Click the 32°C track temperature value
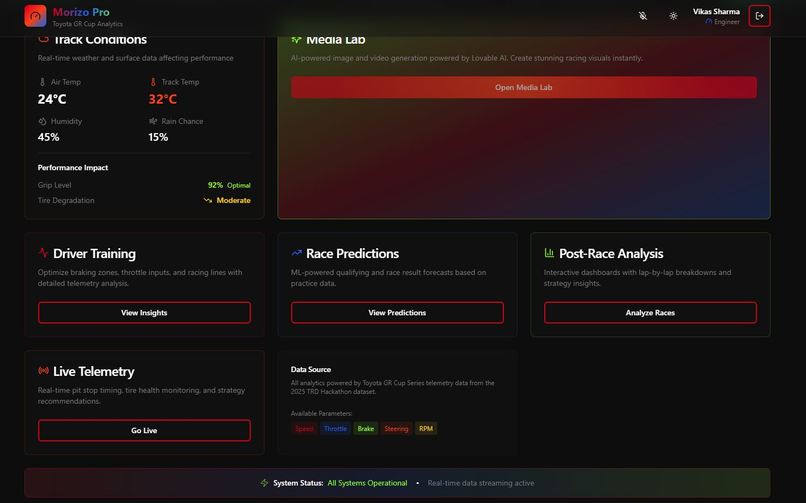Screen dimensions: 806x503 click(162, 99)
